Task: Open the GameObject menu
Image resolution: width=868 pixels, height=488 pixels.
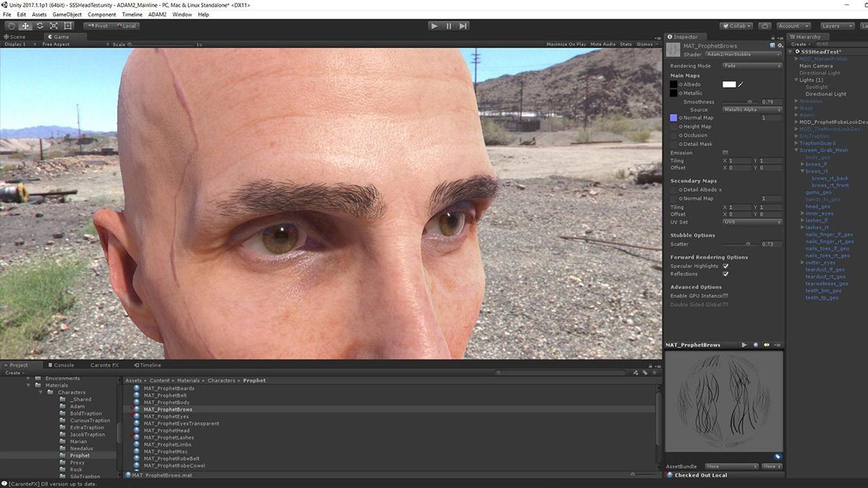Action: [x=68, y=14]
